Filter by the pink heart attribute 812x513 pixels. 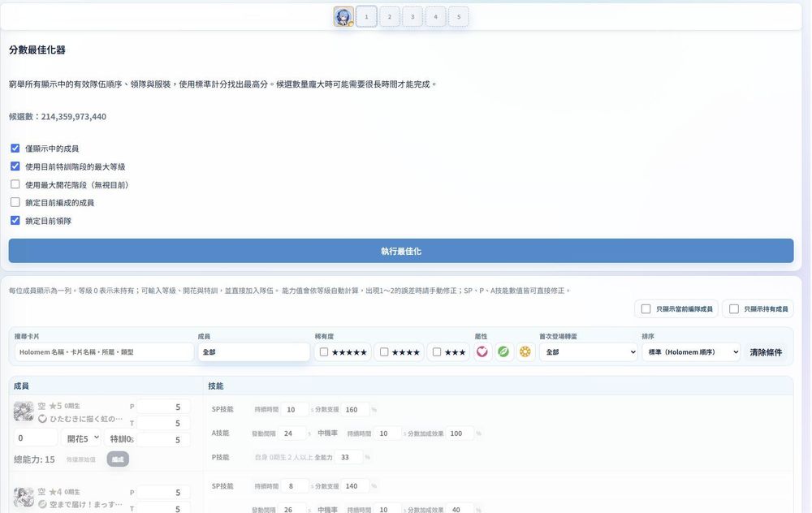coord(482,352)
